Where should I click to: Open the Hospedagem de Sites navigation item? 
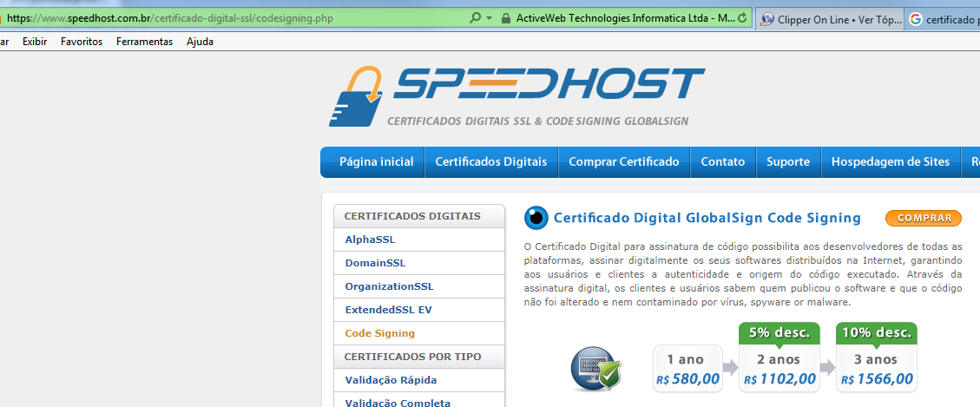point(890,161)
